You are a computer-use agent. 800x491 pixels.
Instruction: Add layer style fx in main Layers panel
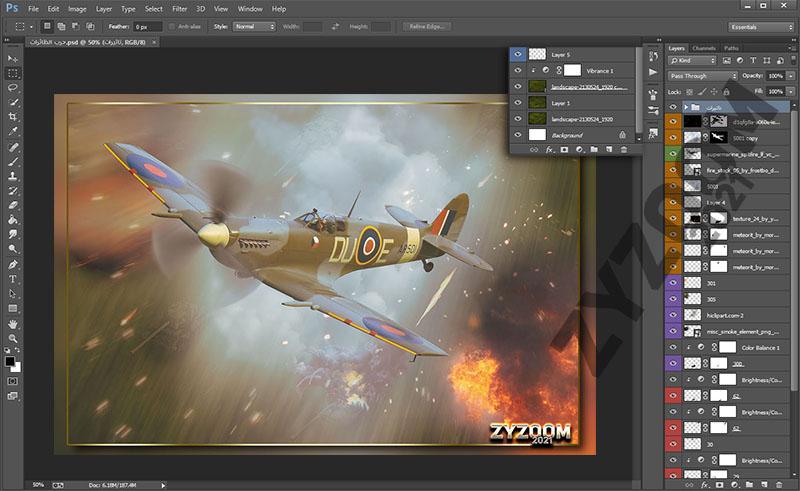705,484
